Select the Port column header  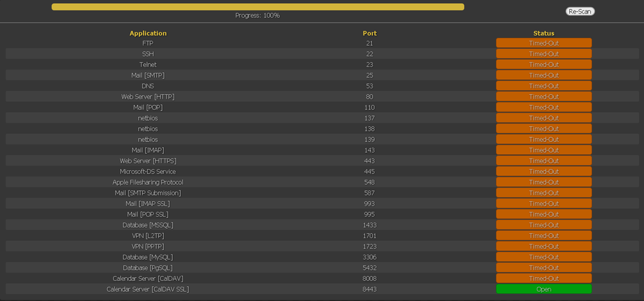coord(370,34)
